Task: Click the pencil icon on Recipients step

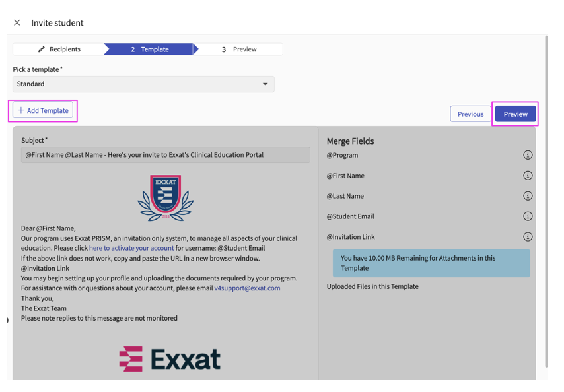Action: point(42,49)
